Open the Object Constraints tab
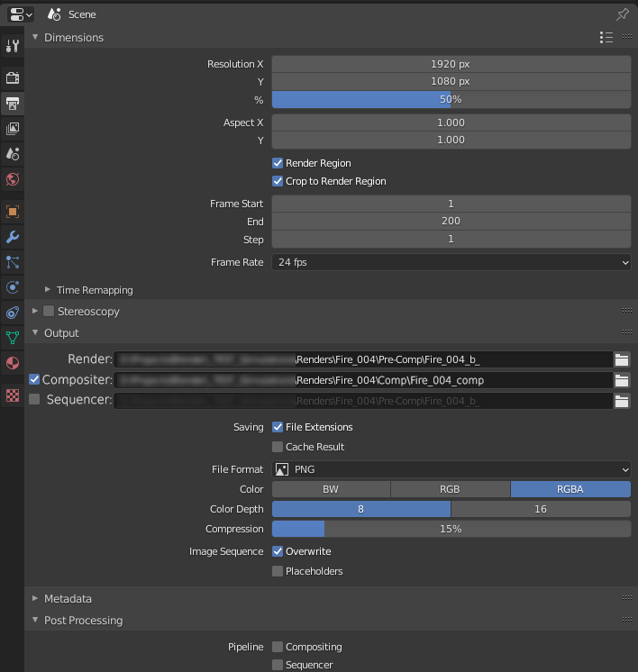638x672 pixels. coord(13,313)
